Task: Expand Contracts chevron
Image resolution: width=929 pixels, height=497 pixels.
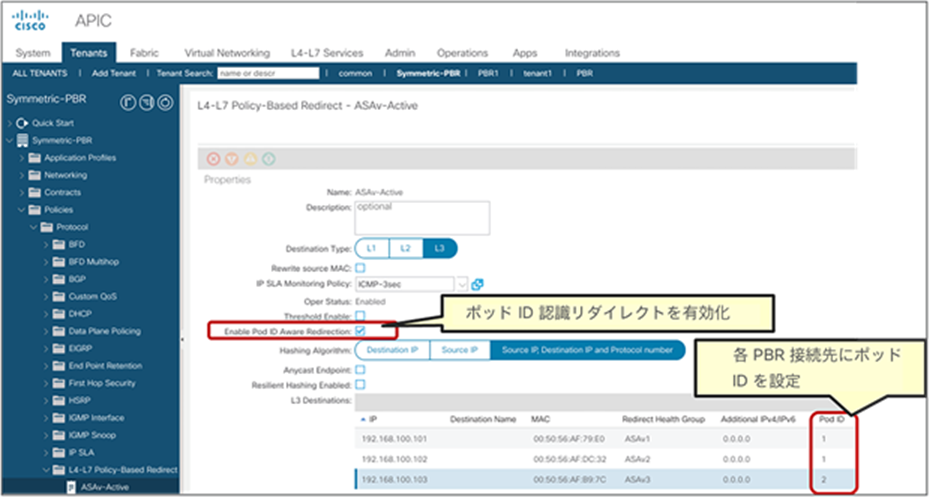Action: point(22,192)
